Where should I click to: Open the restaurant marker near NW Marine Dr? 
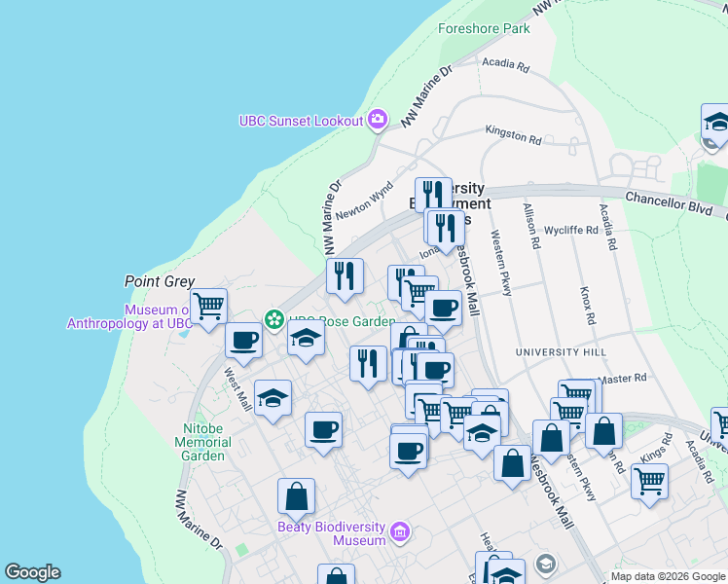pyautogui.click(x=345, y=278)
